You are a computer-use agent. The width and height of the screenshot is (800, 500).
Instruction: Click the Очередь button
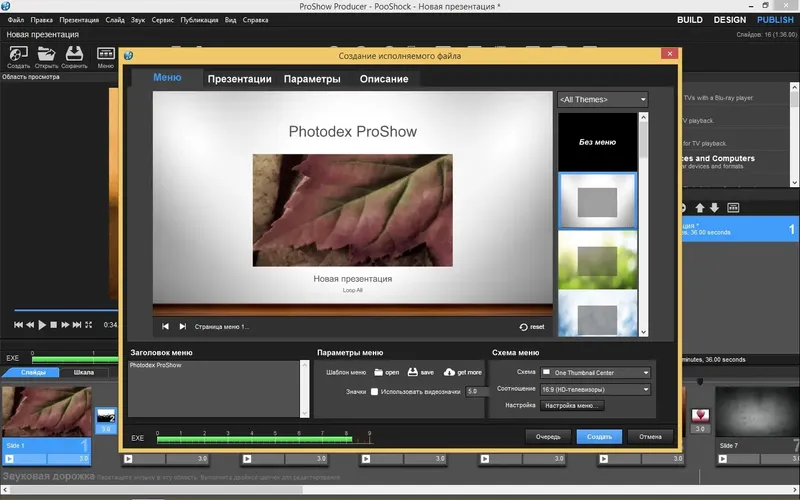click(x=548, y=437)
